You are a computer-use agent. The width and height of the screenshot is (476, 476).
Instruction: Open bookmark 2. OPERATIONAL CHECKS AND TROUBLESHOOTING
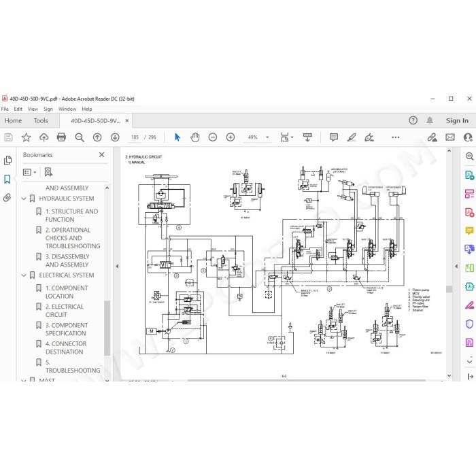[x=73, y=238]
